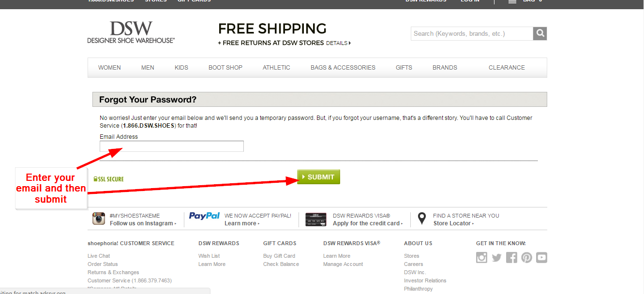644x294 pixels.
Task: Click the search magnifier icon
Action: 540,33
